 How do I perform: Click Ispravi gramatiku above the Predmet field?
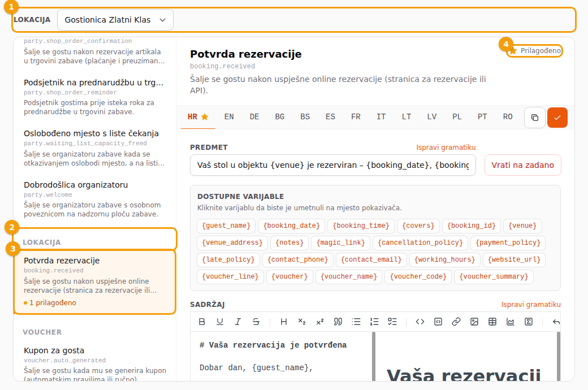pos(446,148)
